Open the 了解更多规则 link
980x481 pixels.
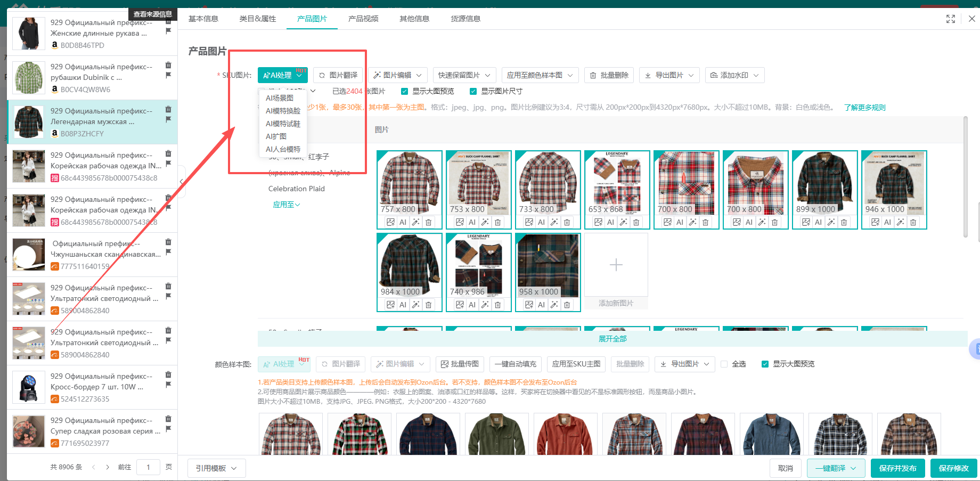[x=864, y=107]
